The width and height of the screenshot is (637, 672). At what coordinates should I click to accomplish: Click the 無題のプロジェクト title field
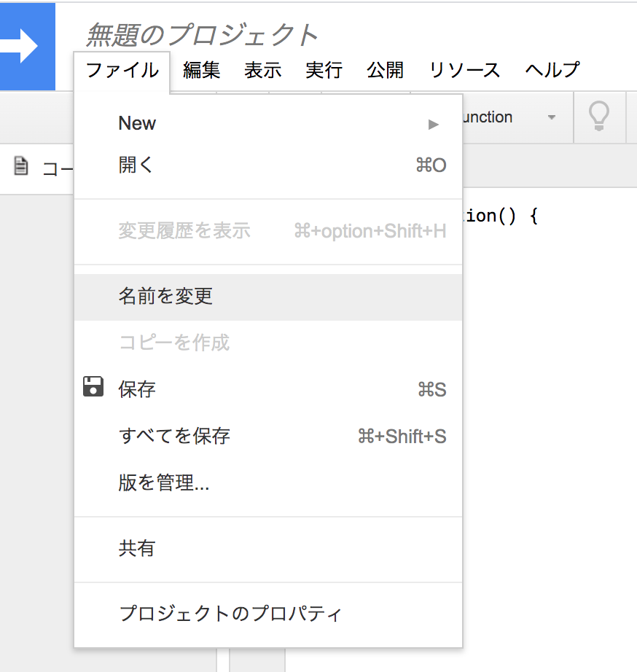[x=203, y=32]
